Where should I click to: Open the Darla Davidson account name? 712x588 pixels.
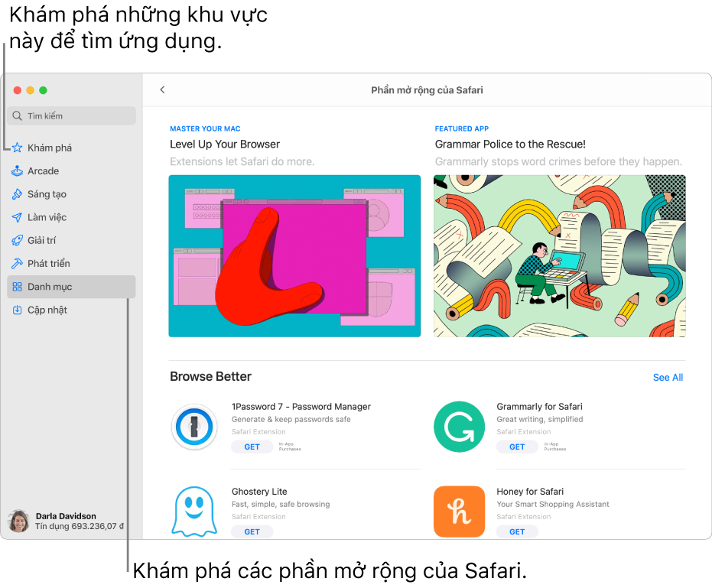tap(66, 516)
